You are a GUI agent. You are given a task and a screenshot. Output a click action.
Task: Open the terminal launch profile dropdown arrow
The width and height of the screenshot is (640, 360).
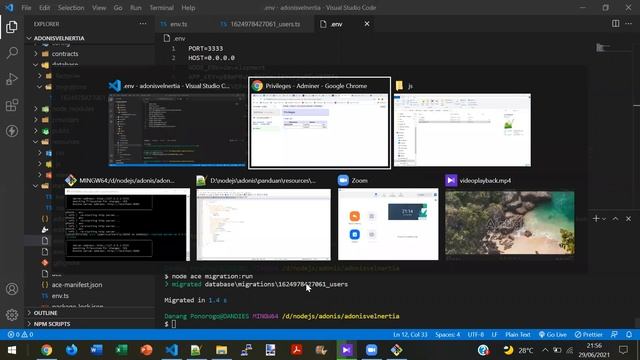604,219
